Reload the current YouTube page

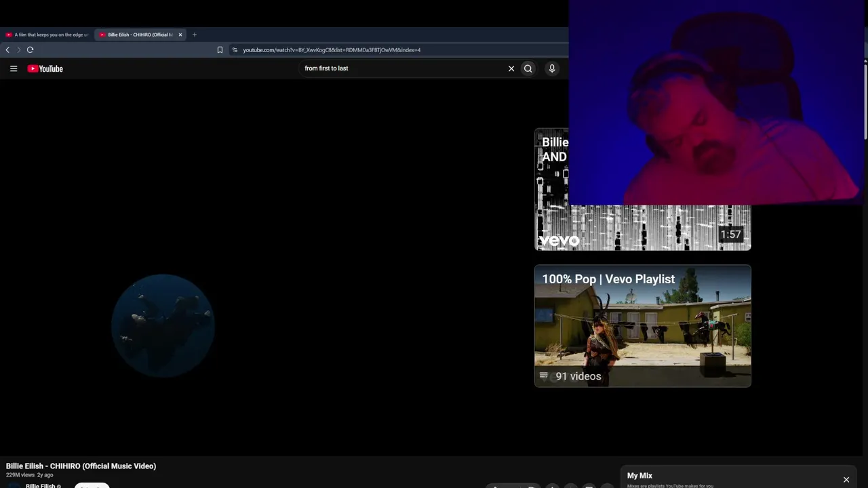[30, 49]
